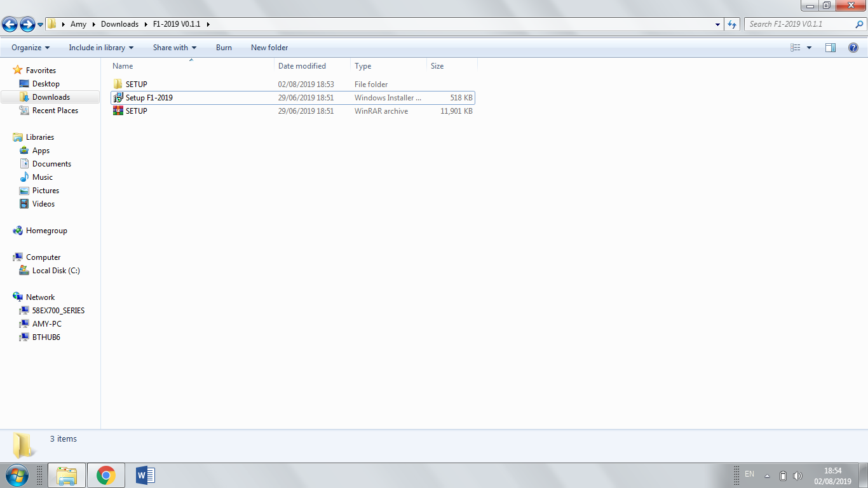Sort files by the Date modified column

302,66
